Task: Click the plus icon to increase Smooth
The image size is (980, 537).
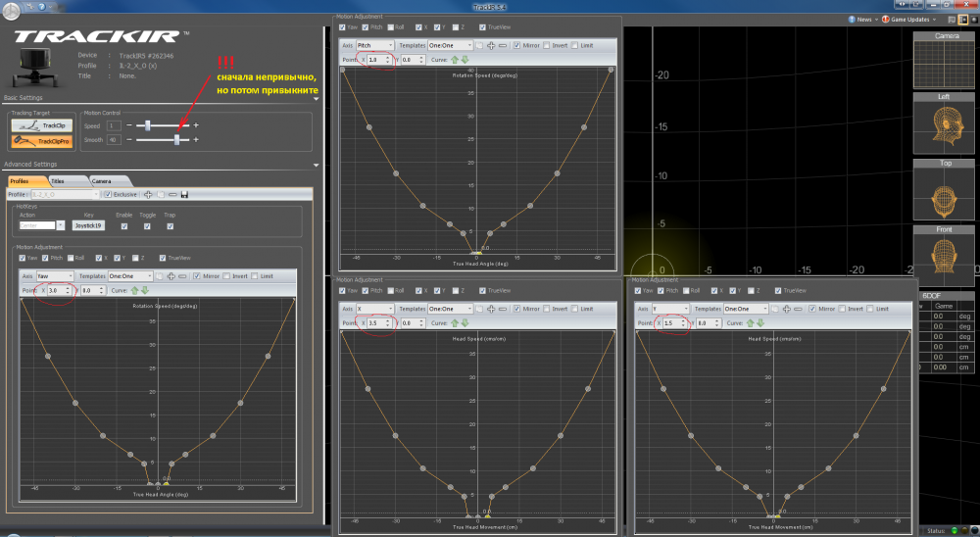Action: pyautogui.click(x=196, y=140)
